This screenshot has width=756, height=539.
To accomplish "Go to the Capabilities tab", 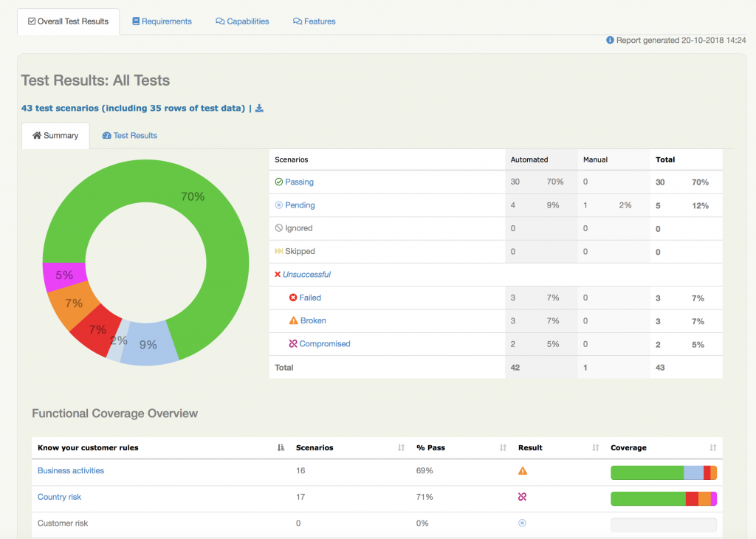I will point(242,21).
